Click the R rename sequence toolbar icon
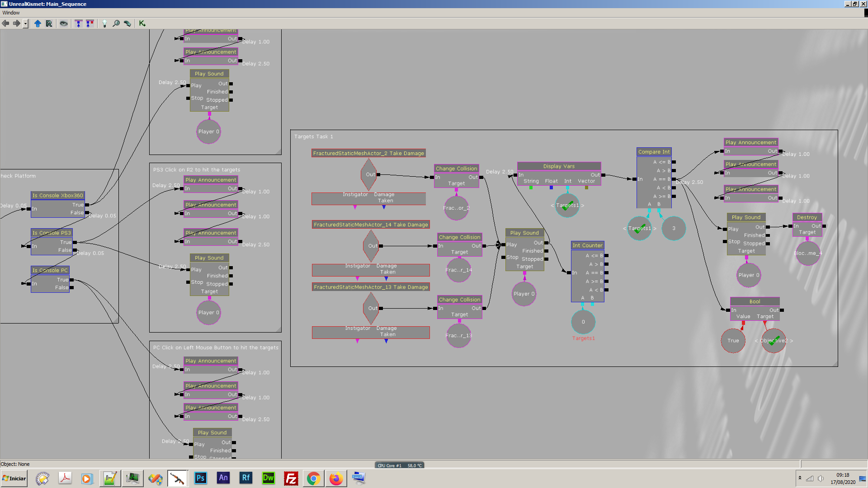Viewport: 868px width, 488px height. [x=49, y=23]
